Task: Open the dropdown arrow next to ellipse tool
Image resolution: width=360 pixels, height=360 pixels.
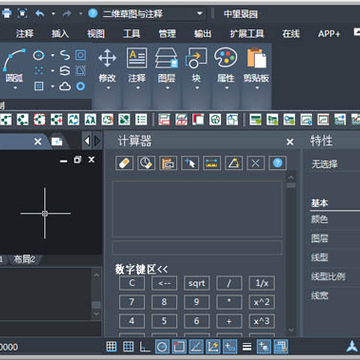Action: pyautogui.click(x=53, y=55)
